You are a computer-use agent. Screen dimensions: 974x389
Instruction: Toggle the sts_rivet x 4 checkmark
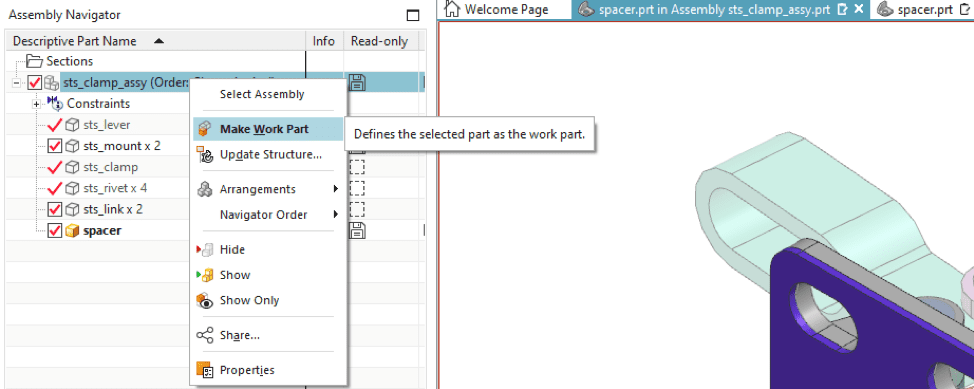[55, 188]
